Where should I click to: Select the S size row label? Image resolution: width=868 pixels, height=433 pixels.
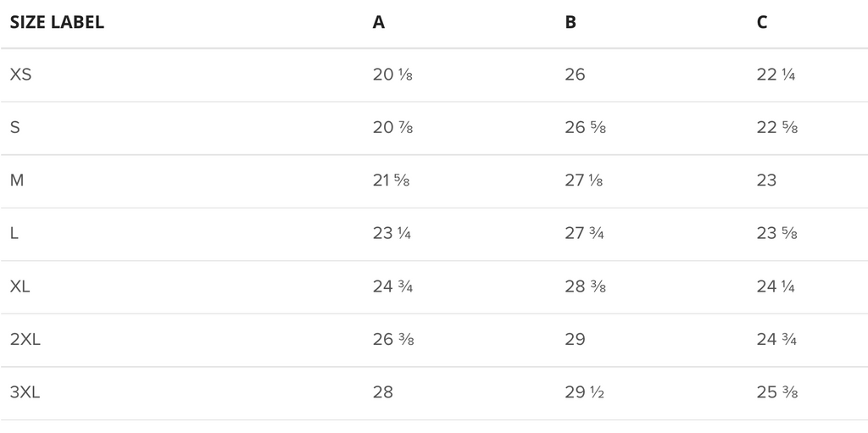(x=15, y=127)
